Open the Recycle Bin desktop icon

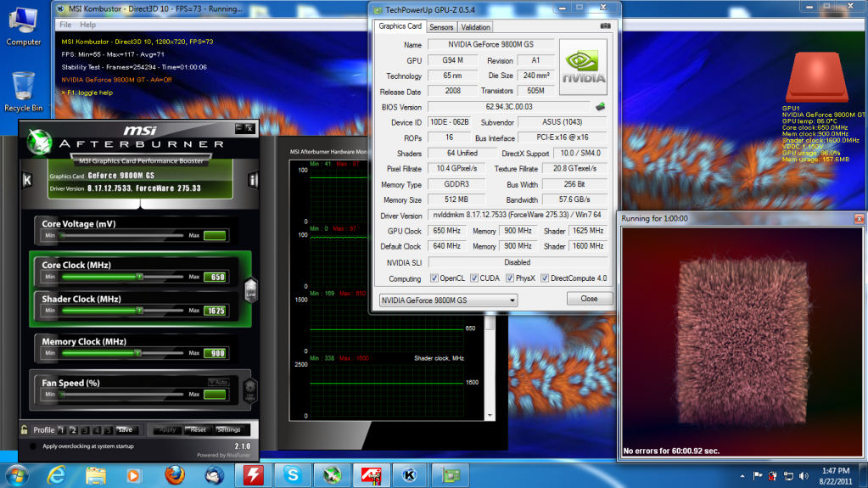pyautogui.click(x=23, y=92)
